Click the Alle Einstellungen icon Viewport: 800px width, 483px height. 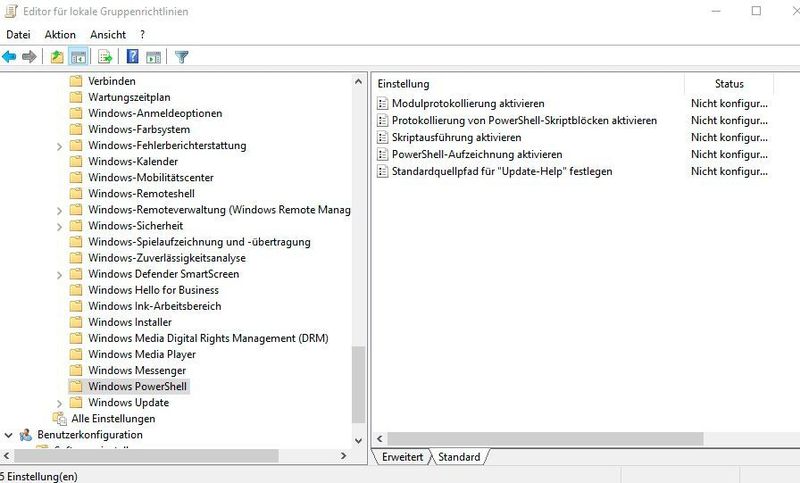(60, 418)
